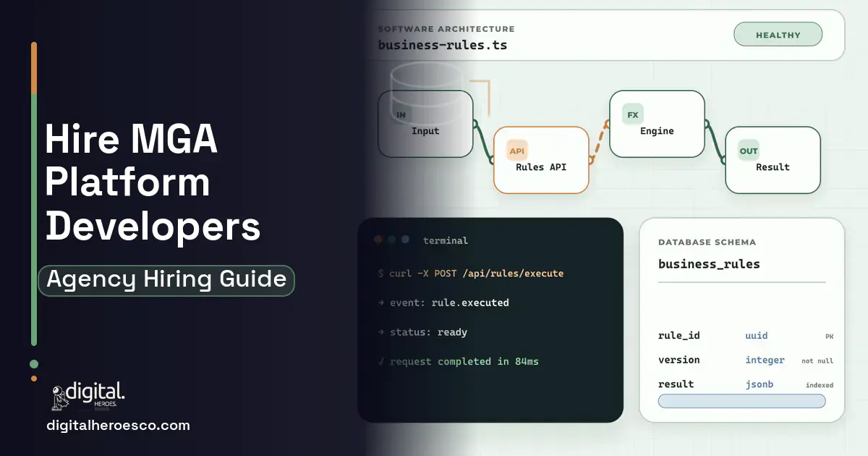Click the Hire MGA Platform Developers headline
Viewport: 868px width, 456px height.
click(153, 182)
